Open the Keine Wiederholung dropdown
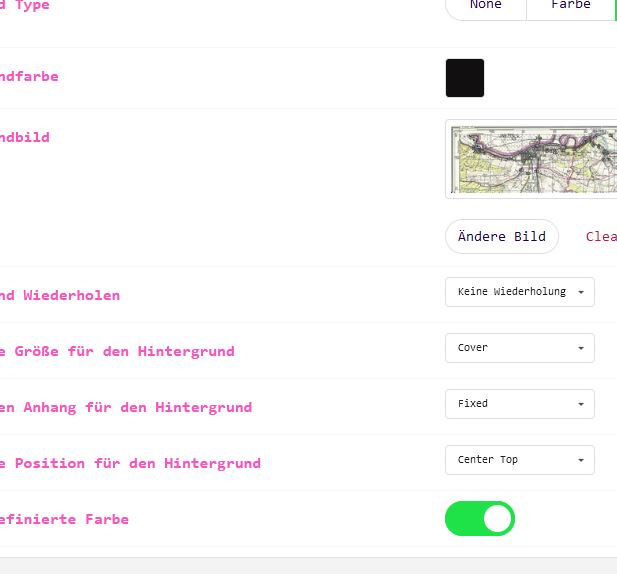617x574 pixels. click(520, 292)
